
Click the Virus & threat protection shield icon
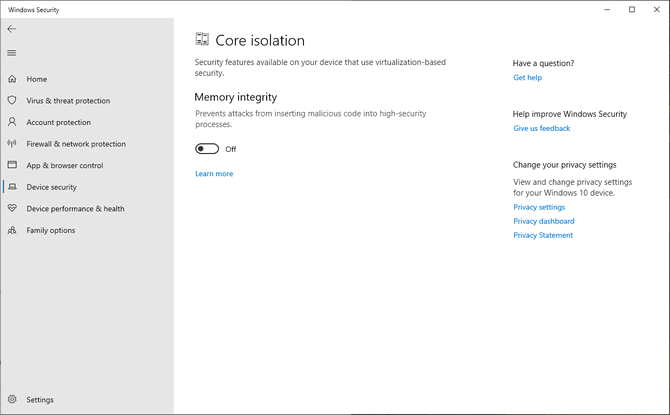pyautogui.click(x=12, y=101)
